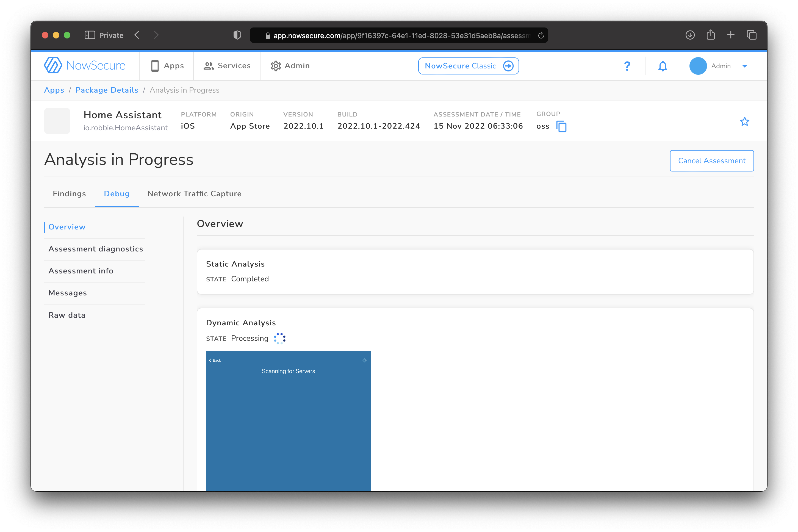Switch to NowSecure Classic
Image resolution: width=798 pixels, height=532 pixels.
coord(468,66)
